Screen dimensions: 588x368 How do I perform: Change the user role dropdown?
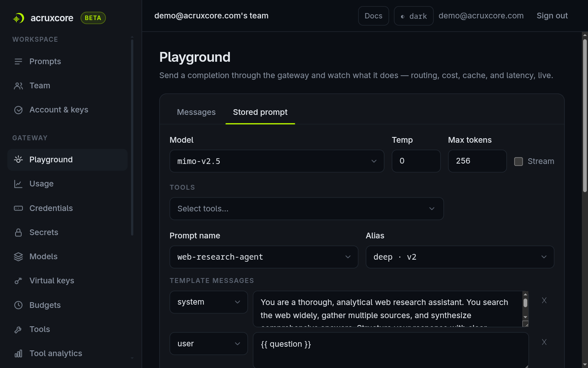point(209,343)
